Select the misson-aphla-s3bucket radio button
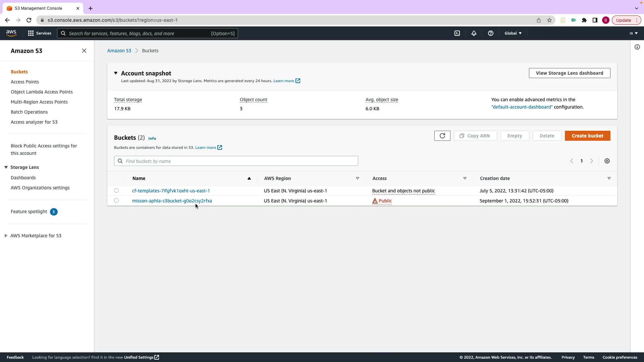Viewport: 644px width, 362px height. [116, 200]
